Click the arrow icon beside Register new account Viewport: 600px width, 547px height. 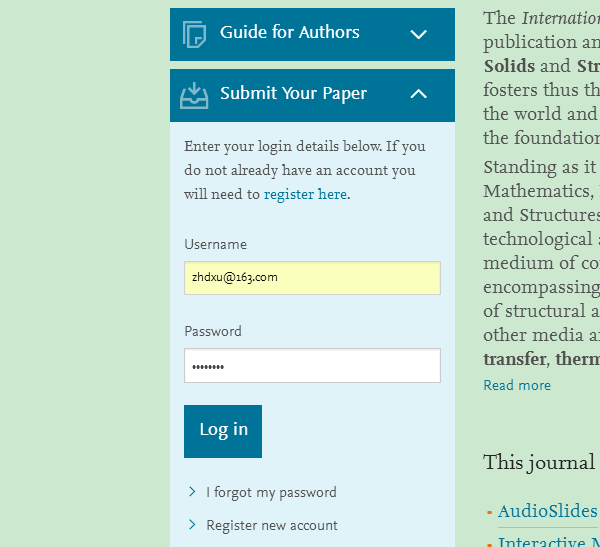[x=192, y=525]
